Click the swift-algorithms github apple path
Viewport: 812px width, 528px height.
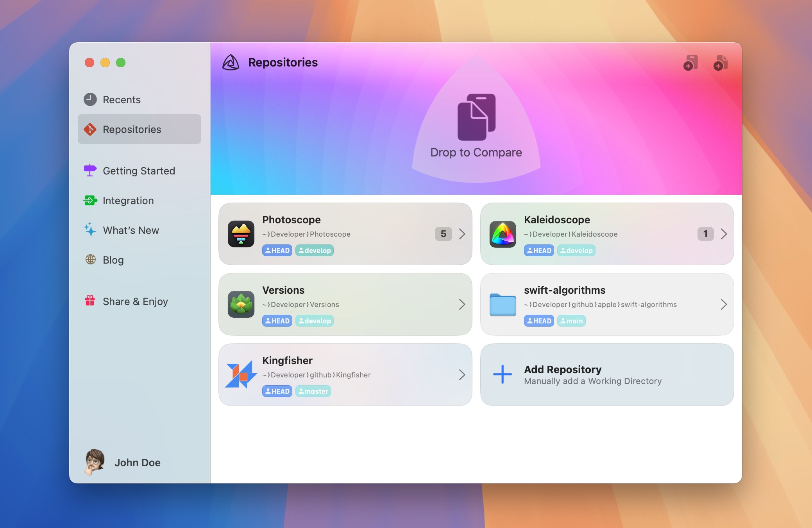tap(600, 304)
